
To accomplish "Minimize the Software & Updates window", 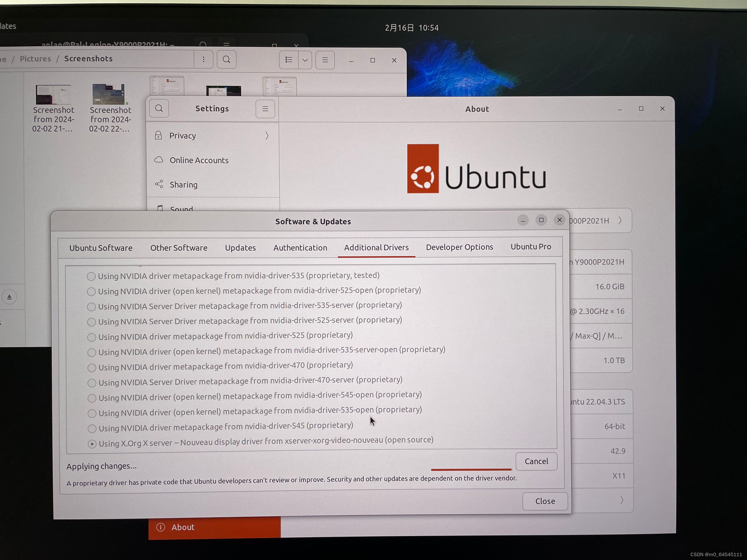I will pos(523,221).
